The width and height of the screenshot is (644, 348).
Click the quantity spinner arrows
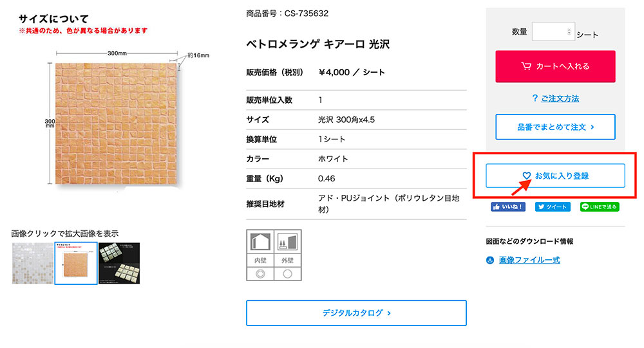pyautogui.click(x=569, y=32)
